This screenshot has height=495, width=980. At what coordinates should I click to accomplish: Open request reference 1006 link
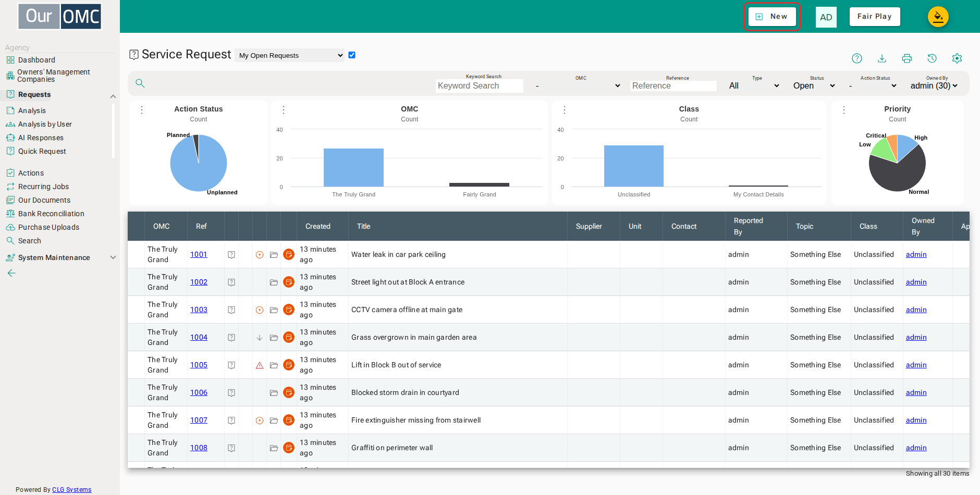coord(199,393)
